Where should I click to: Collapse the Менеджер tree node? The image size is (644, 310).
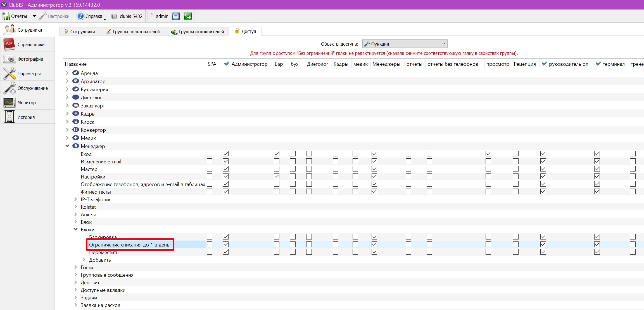(x=67, y=146)
